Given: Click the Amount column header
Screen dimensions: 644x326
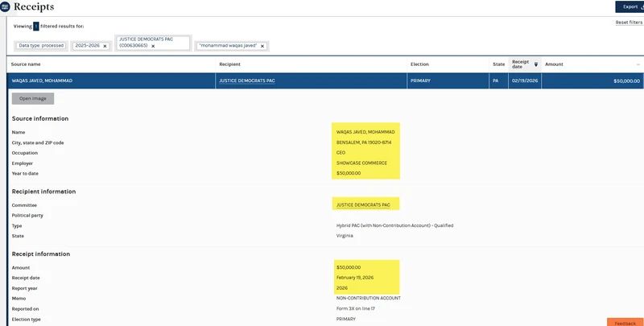Looking at the screenshot, I should click(554, 64).
